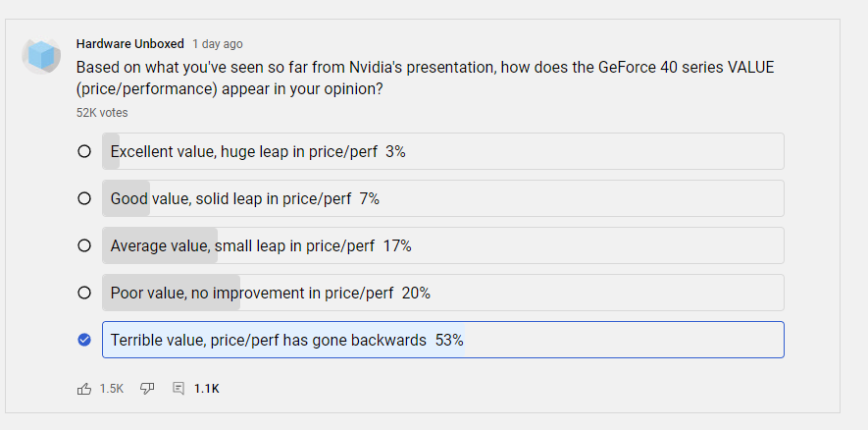Click the thumbs-down dislike icon
This screenshot has height=430, width=868.
(147, 389)
